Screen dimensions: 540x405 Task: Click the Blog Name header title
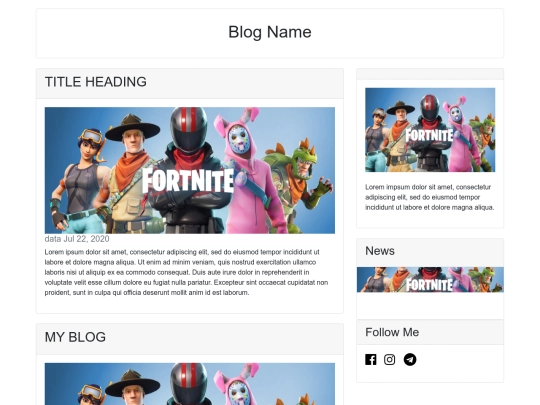[x=270, y=32]
